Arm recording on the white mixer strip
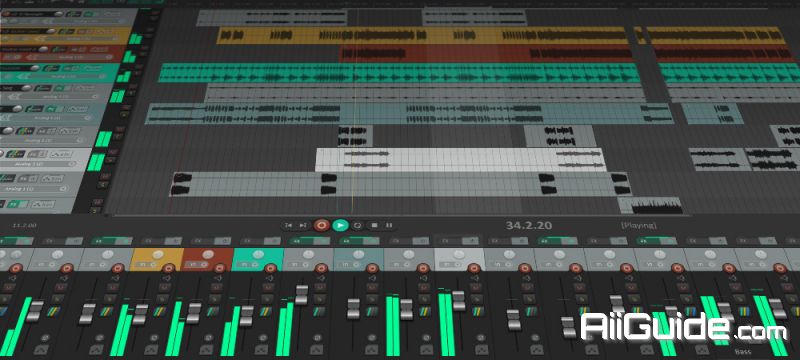This screenshot has height=360, width=800. point(474,268)
